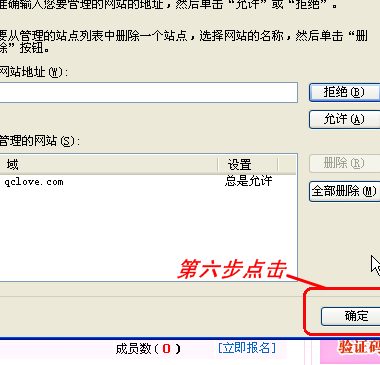Click the greyed-out 删除(R) button
Viewport: 380px width, 365px height.
[x=345, y=163]
